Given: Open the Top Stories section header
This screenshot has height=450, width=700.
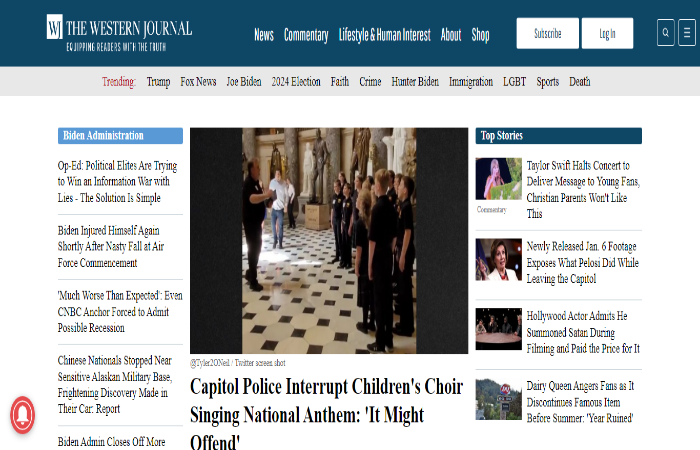Looking at the screenshot, I should (x=558, y=136).
